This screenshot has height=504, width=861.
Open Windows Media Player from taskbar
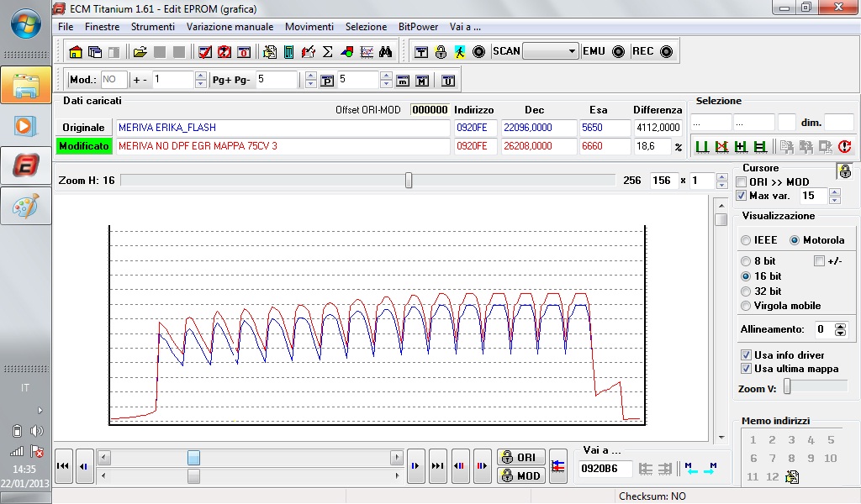26,126
